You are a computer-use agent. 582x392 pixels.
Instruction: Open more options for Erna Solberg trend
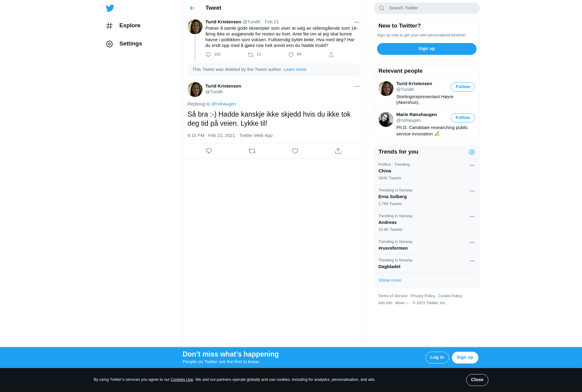point(472,191)
